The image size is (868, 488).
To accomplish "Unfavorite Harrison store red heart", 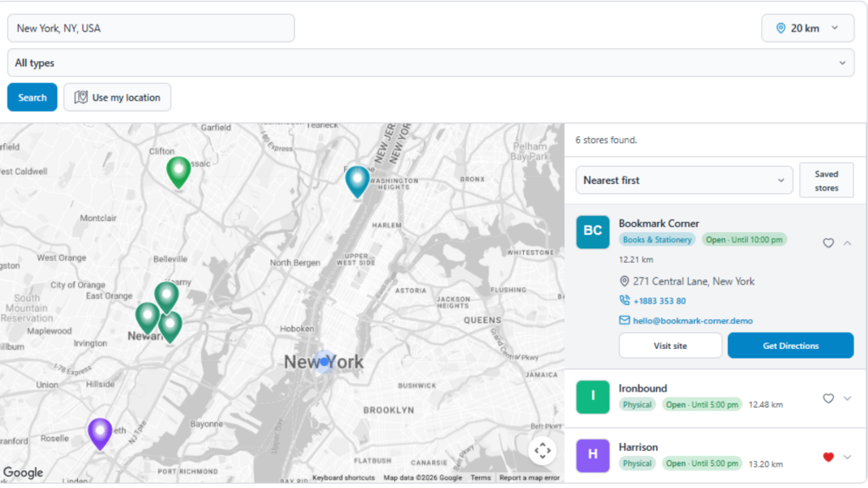I will click(828, 457).
